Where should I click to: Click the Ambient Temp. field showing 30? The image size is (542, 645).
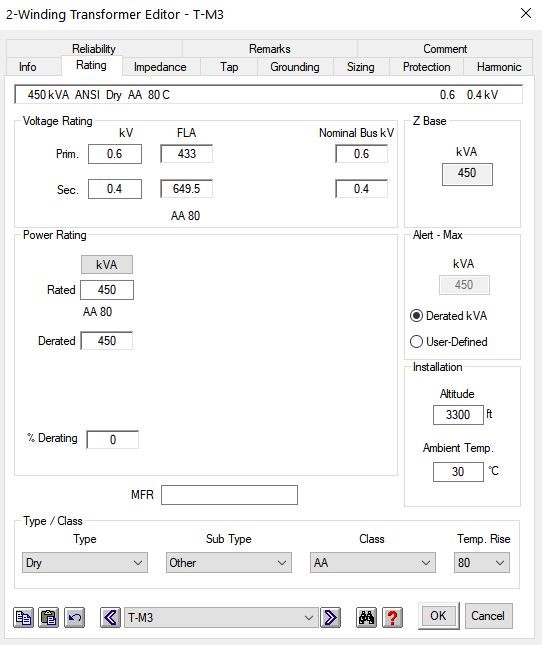tap(458, 471)
